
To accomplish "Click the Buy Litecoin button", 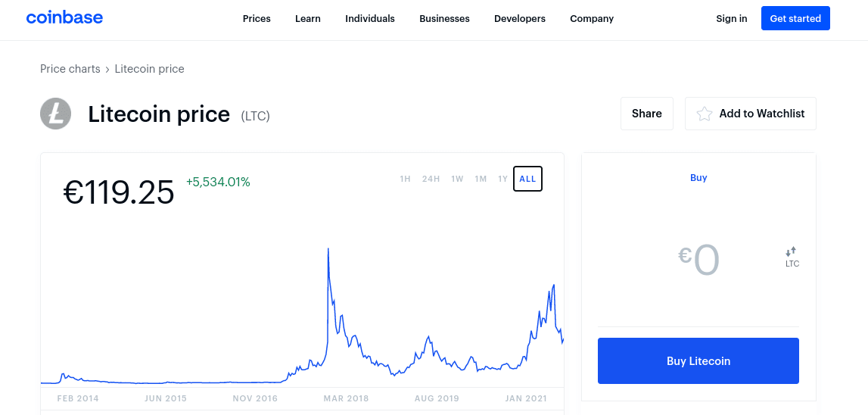I will (698, 361).
